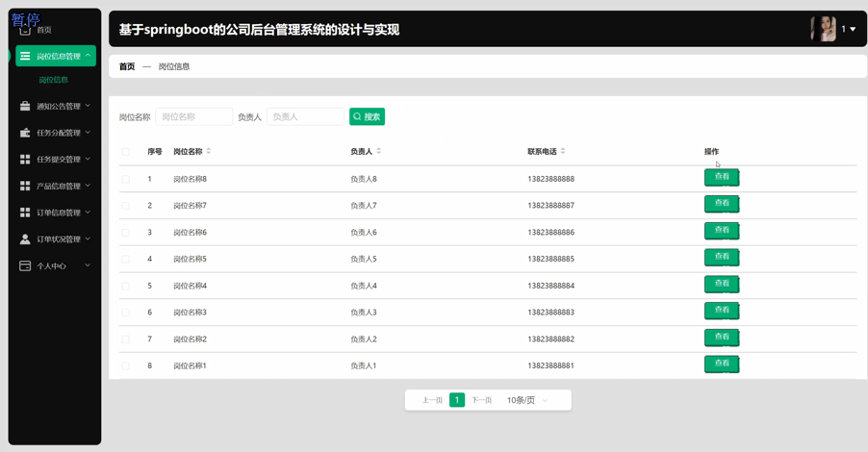Click the 首页 breadcrumb link
Image resolution: width=868 pixels, height=452 pixels.
point(127,66)
